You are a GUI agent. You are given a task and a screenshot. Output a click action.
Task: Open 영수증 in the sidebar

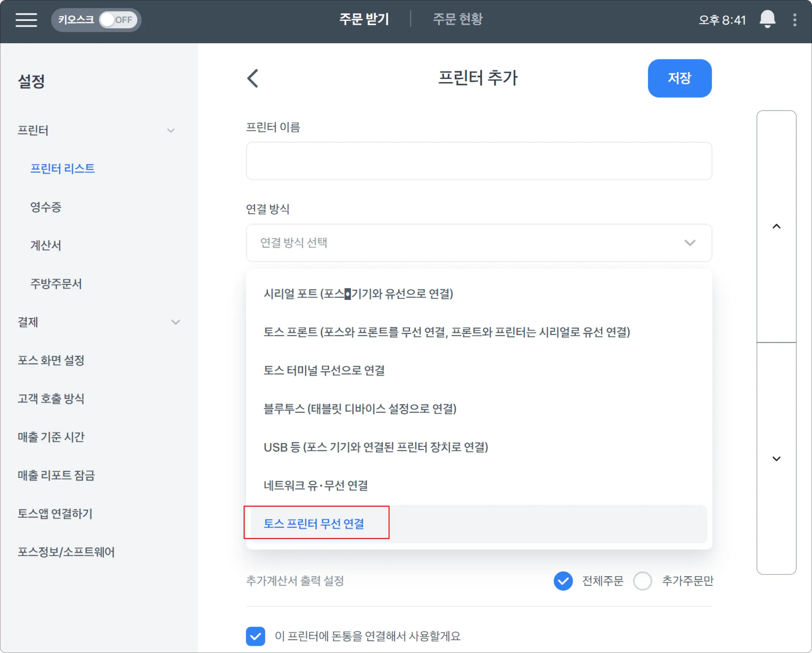(x=46, y=207)
